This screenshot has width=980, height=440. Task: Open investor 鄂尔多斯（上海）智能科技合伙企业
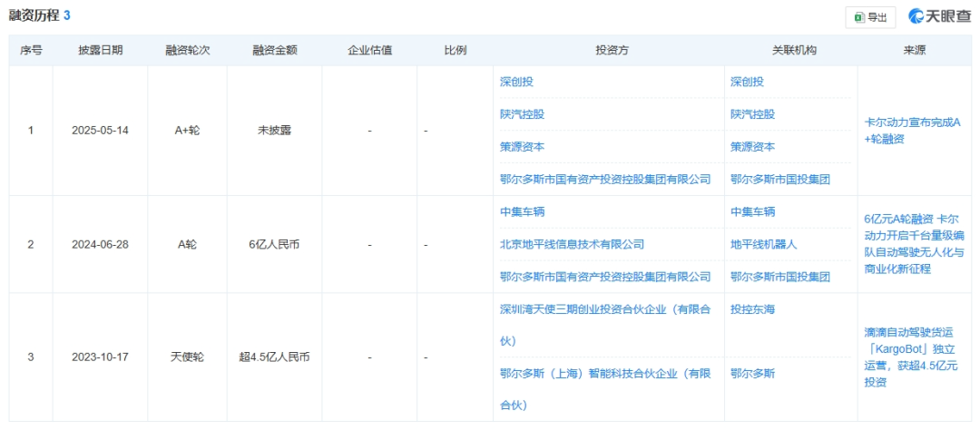coord(605,389)
